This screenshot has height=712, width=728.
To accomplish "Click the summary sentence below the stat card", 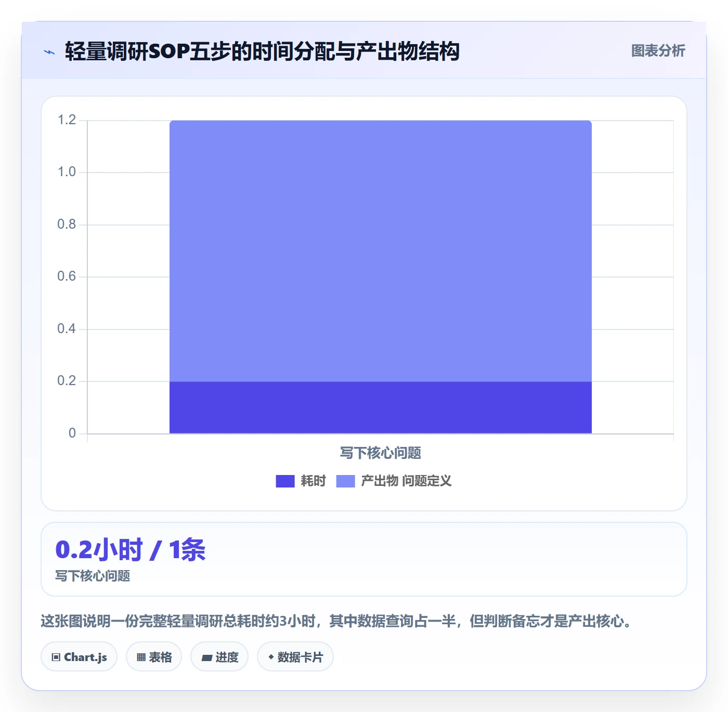I will 337,621.
